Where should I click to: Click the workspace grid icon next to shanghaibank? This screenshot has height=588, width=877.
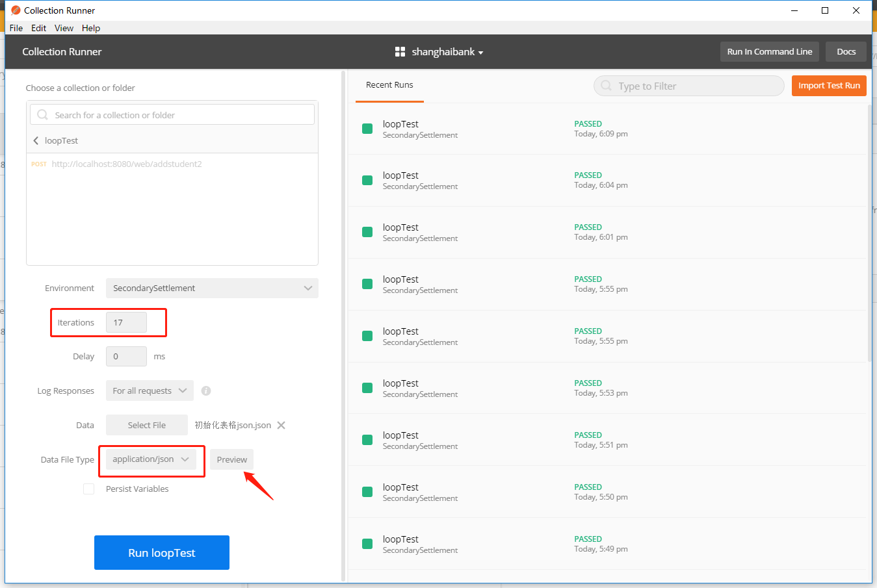[399, 52]
